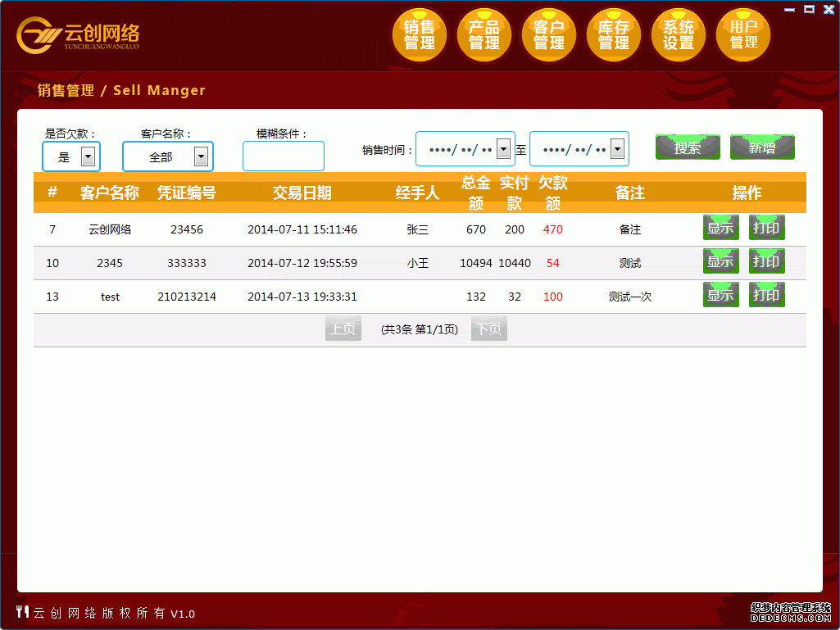The width and height of the screenshot is (840, 630).
Task: Go to previous page with 上页
Action: pyautogui.click(x=343, y=329)
